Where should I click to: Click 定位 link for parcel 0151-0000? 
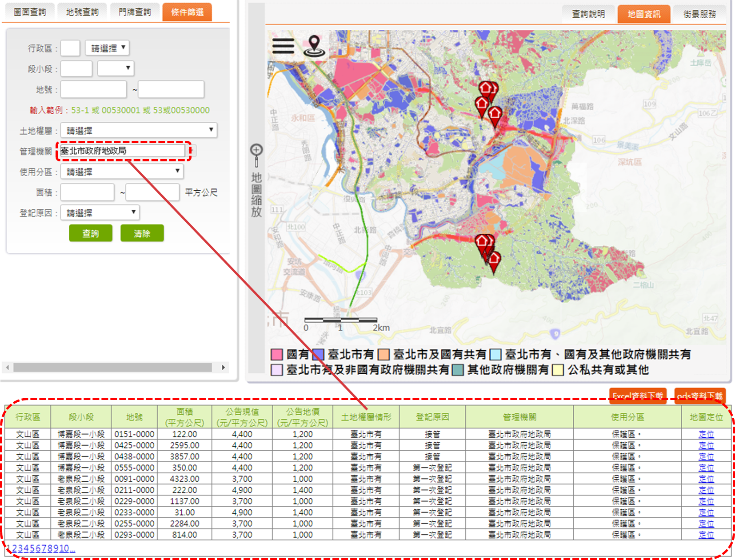coord(706,434)
